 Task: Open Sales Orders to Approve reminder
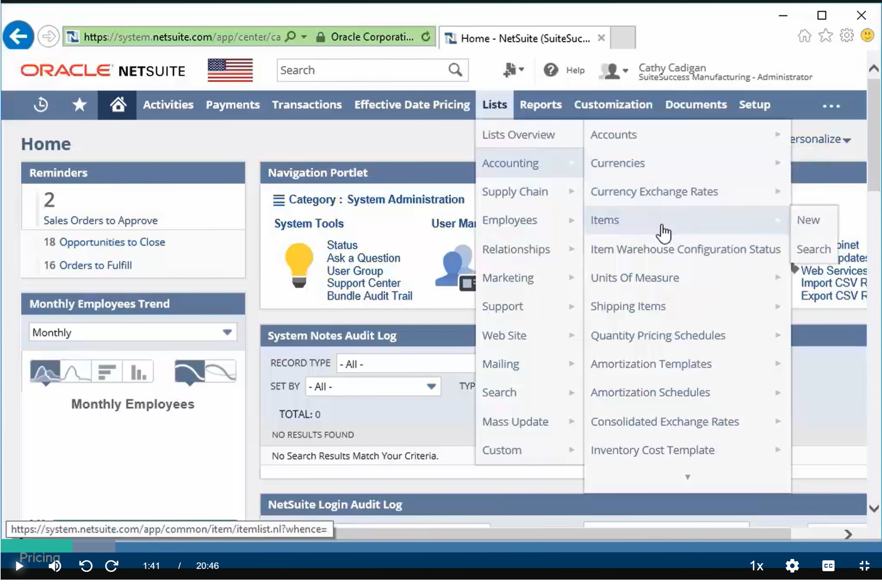click(x=101, y=220)
